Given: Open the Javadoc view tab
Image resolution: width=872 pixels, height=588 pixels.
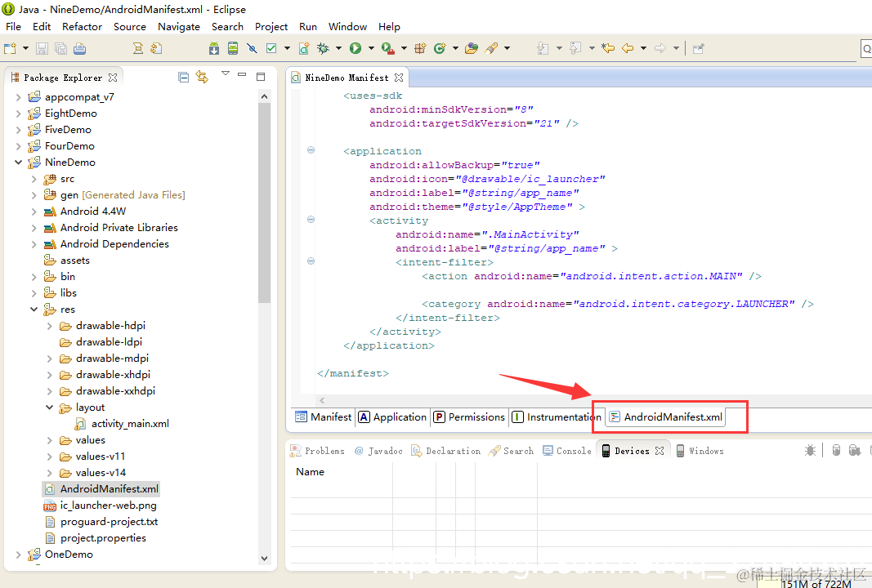Looking at the screenshot, I should coord(378,451).
